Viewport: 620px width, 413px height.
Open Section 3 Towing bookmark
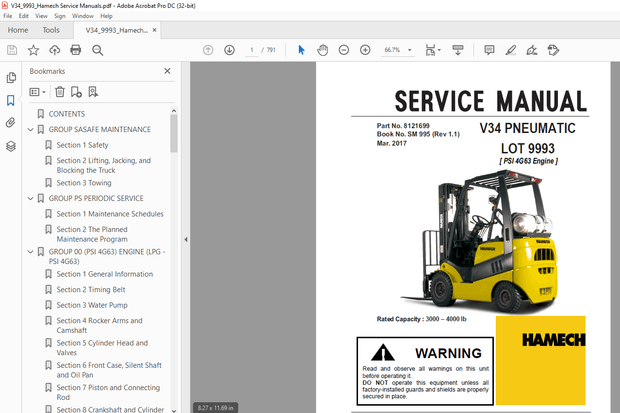click(x=84, y=183)
